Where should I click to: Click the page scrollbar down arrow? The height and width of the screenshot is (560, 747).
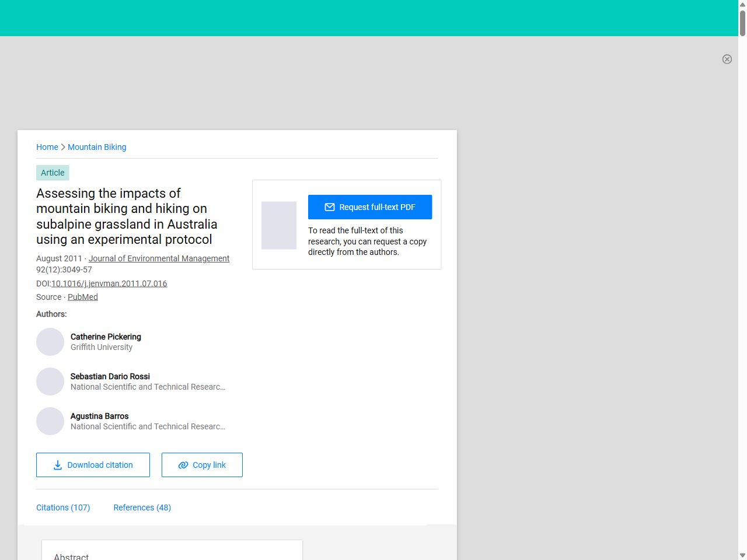pos(742,555)
